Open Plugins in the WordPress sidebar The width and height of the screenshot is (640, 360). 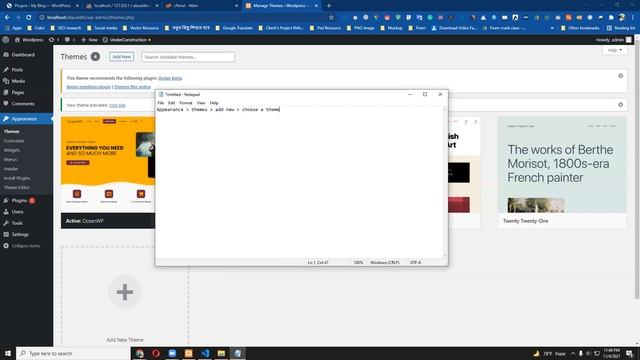(19, 200)
